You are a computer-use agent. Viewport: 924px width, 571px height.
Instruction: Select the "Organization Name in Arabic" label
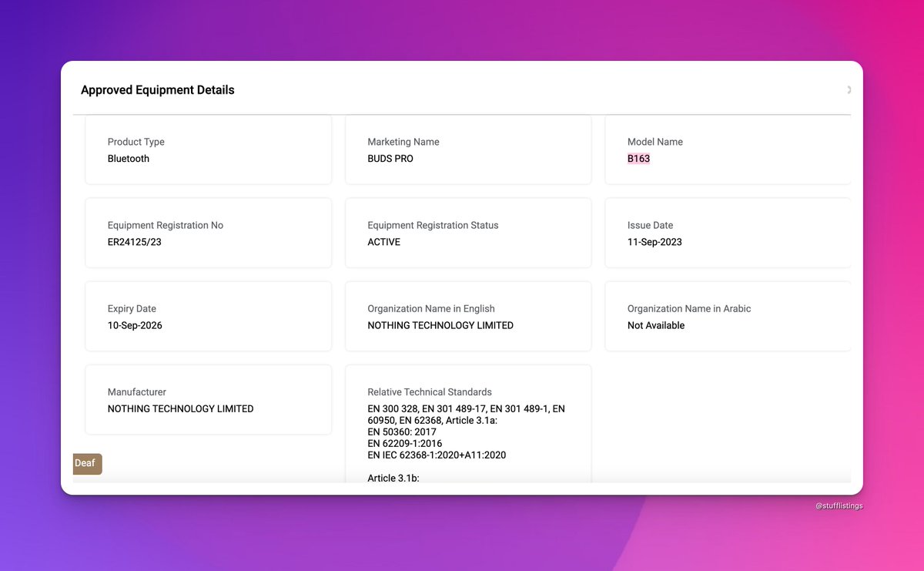689,308
